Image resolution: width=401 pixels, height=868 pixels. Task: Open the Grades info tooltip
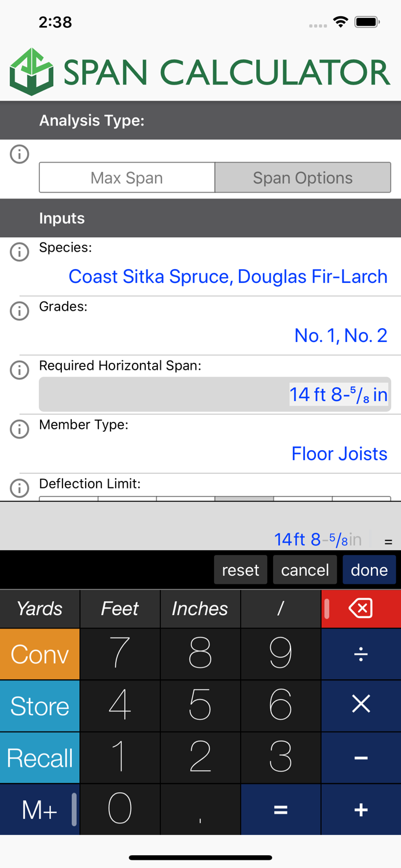tap(19, 311)
